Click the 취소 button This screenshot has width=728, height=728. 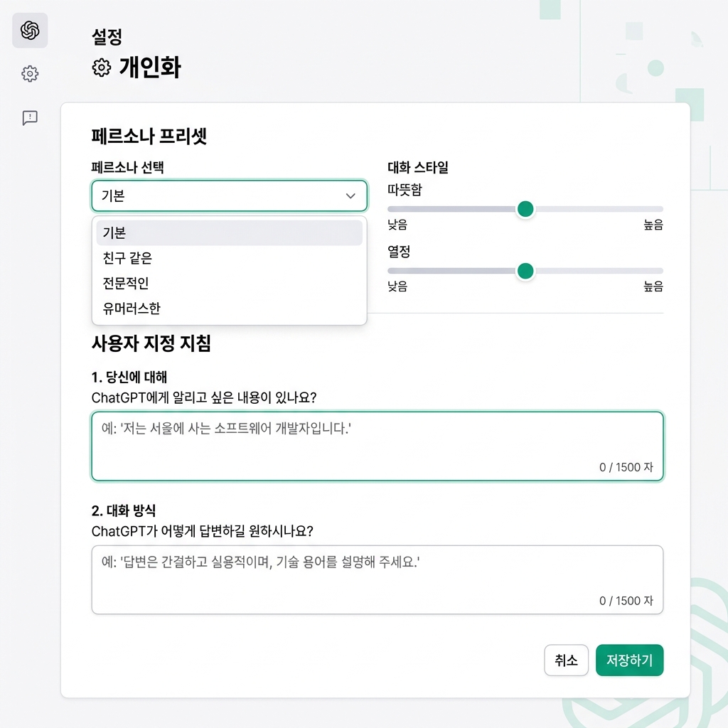pyautogui.click(x=566, y=660)
